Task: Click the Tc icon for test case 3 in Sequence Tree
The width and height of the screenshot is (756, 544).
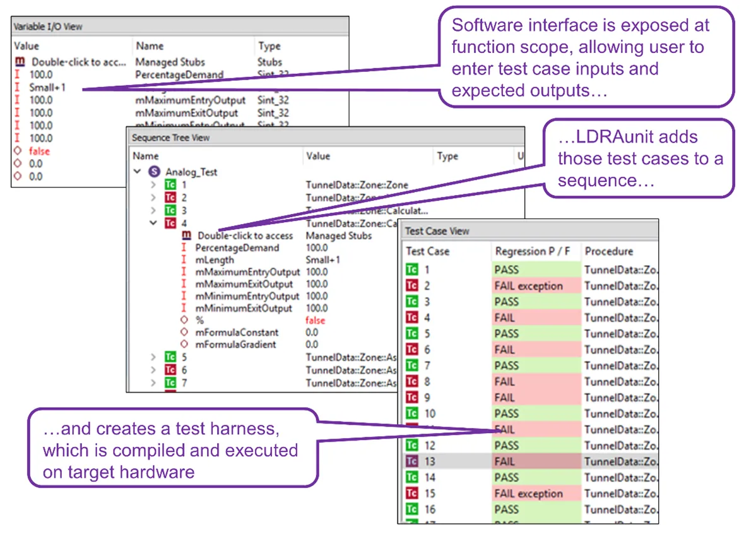Action: tap(170, 211)
